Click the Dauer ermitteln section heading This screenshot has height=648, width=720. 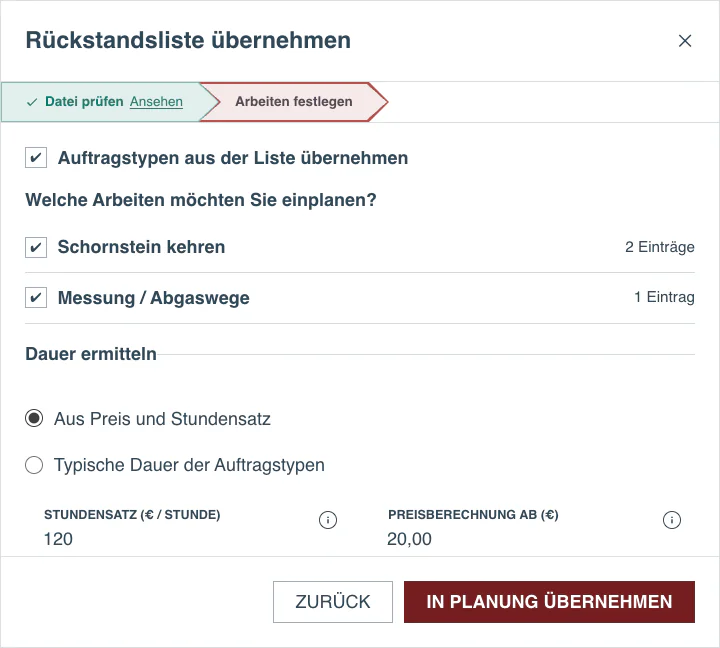tap(91, 354)
